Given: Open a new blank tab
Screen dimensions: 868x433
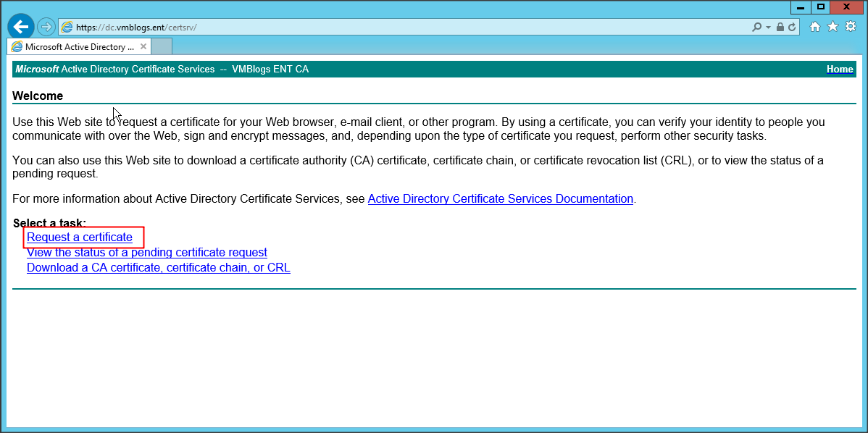Looking at the screenshot, I should click(x=162, y=47).
